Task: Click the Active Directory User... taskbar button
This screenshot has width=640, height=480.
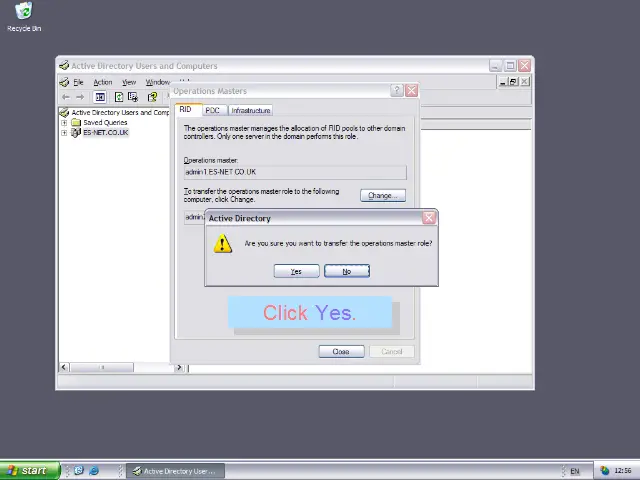Action: (x=176, y=471)
